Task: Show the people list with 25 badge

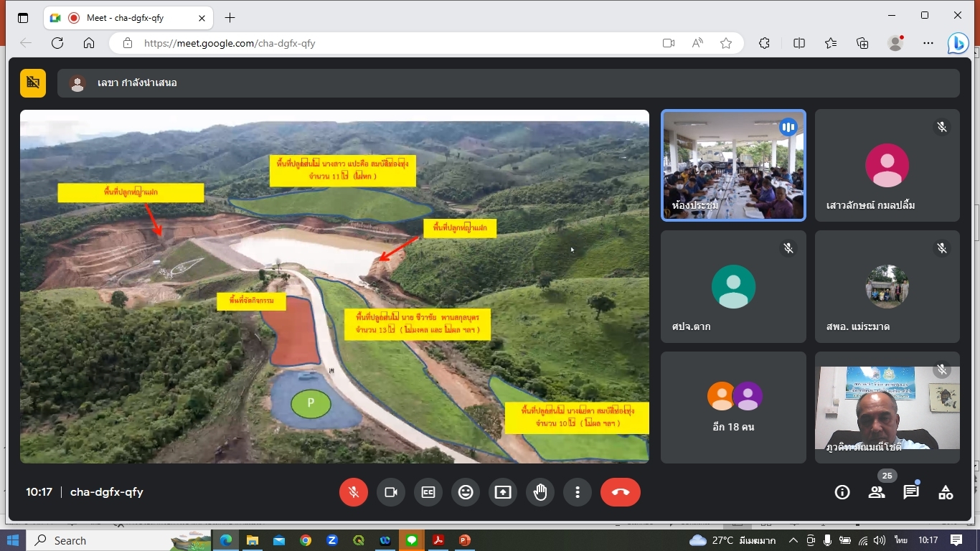Action: pos(877,492)
